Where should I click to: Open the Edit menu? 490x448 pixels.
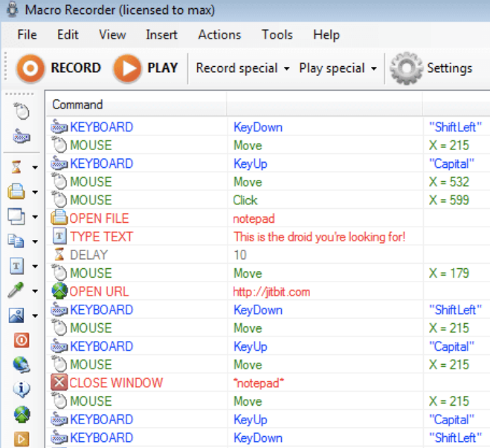[68, 35]
